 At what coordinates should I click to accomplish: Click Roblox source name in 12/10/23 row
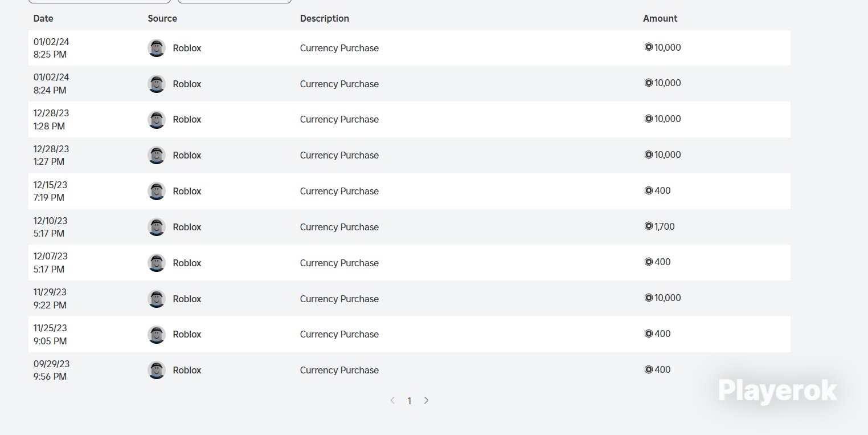pos(187,227)
